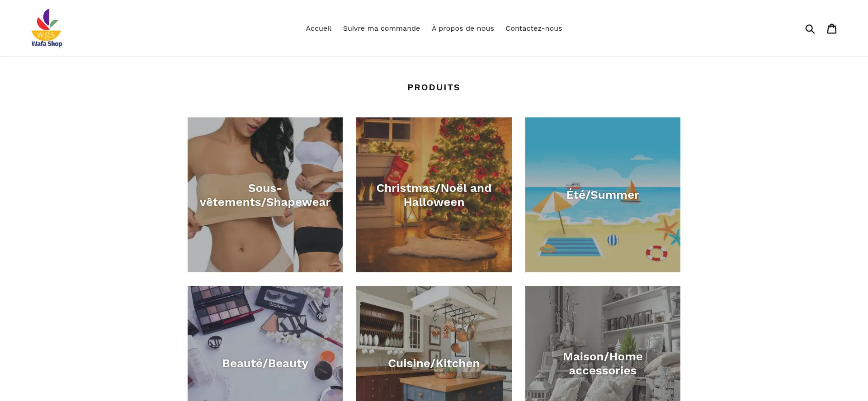Select À propos de nous menu item

click(463, 28)
